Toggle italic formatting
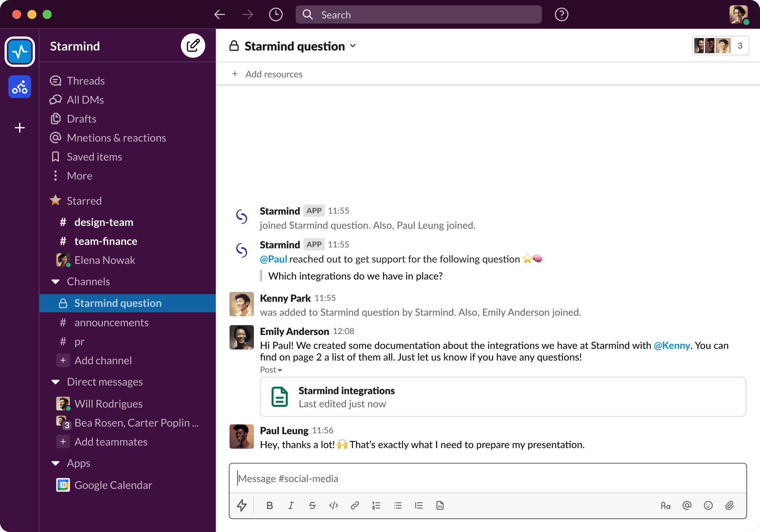The image size is (760, 532). click(291, 505)
